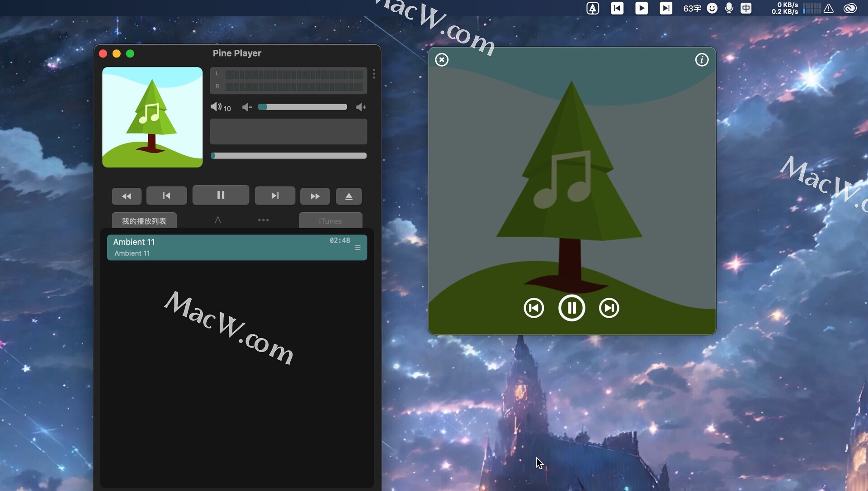Click menu bar previous track icon
868x491 pixels.
(617, 8)
